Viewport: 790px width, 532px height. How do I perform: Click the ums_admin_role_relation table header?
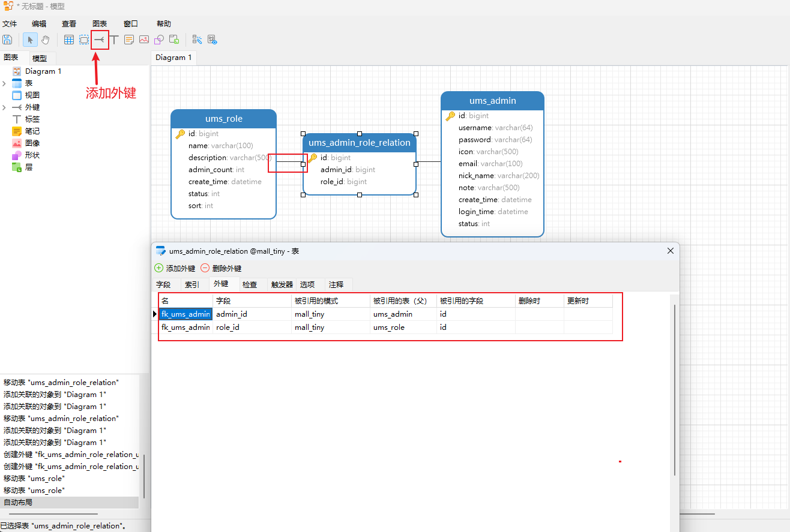[360, 143]
